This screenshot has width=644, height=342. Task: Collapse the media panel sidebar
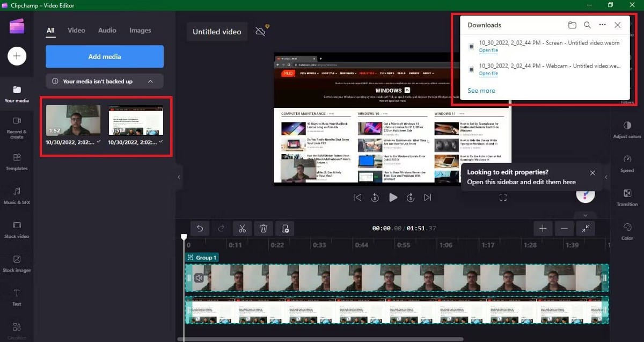coord(179,177)
